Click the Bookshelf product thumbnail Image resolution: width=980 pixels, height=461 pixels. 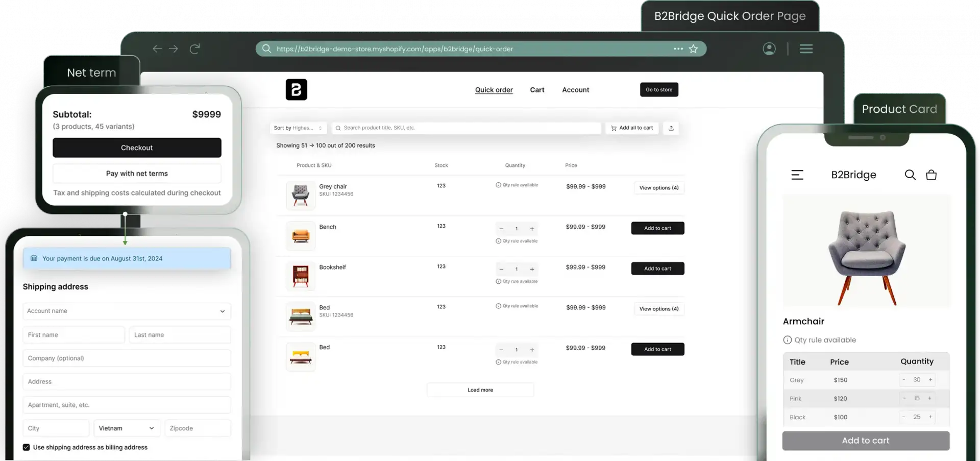(301, 276)
